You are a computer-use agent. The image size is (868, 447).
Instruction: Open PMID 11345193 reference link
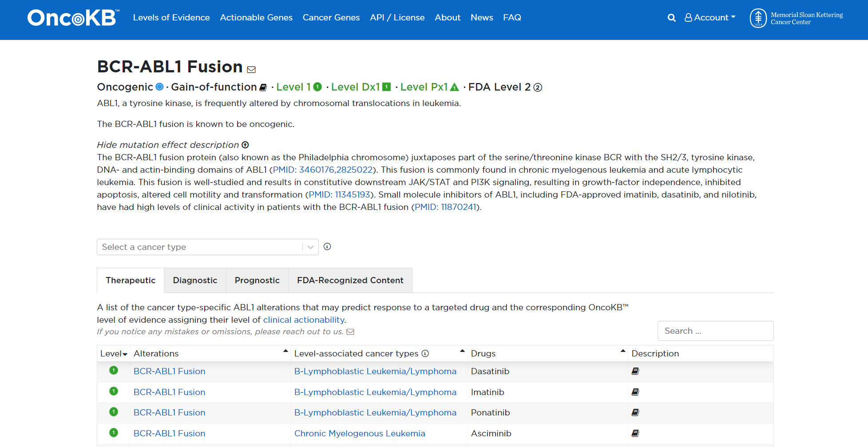[x=340, y=194]
